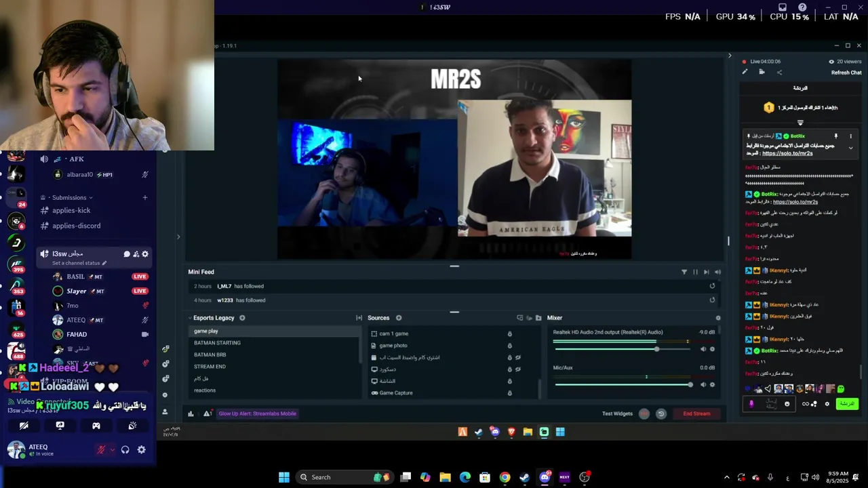This screenshot has height=488, width=868.
Task: Click Refresh Chat
Action: click(x=846, y=73)
